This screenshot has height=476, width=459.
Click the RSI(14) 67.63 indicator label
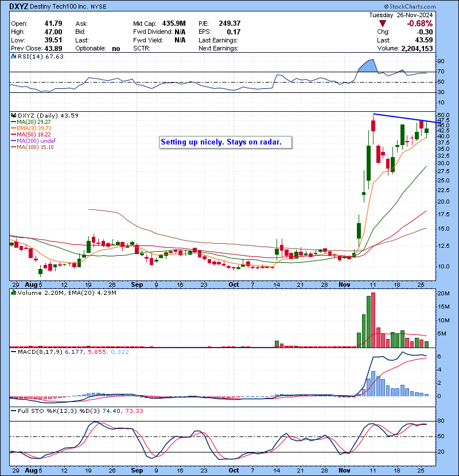point(41,56)
